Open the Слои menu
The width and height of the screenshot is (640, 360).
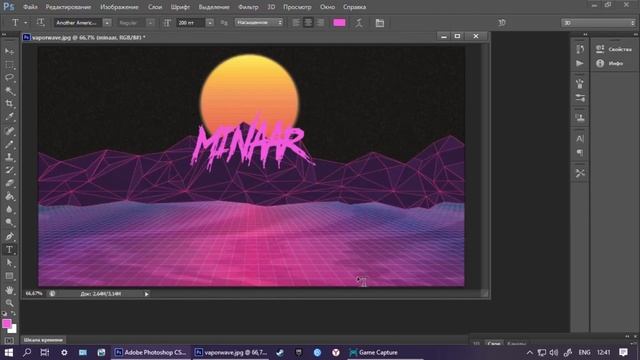(155, 7)
